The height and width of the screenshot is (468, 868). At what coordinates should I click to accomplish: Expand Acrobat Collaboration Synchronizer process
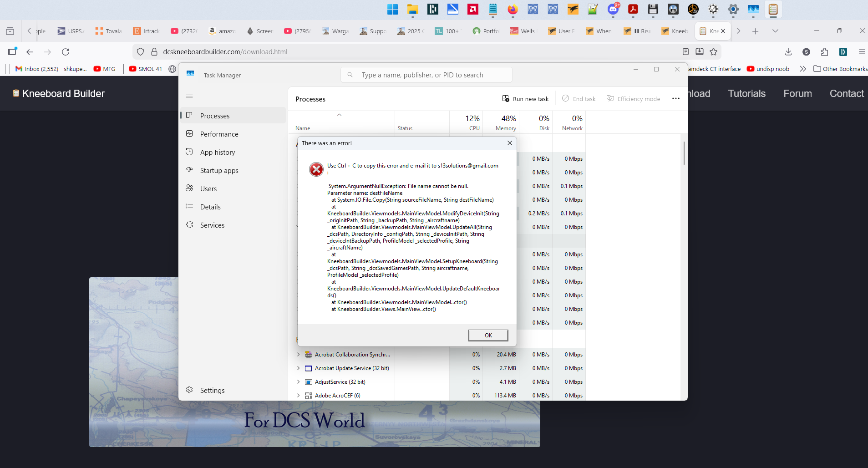298,354
